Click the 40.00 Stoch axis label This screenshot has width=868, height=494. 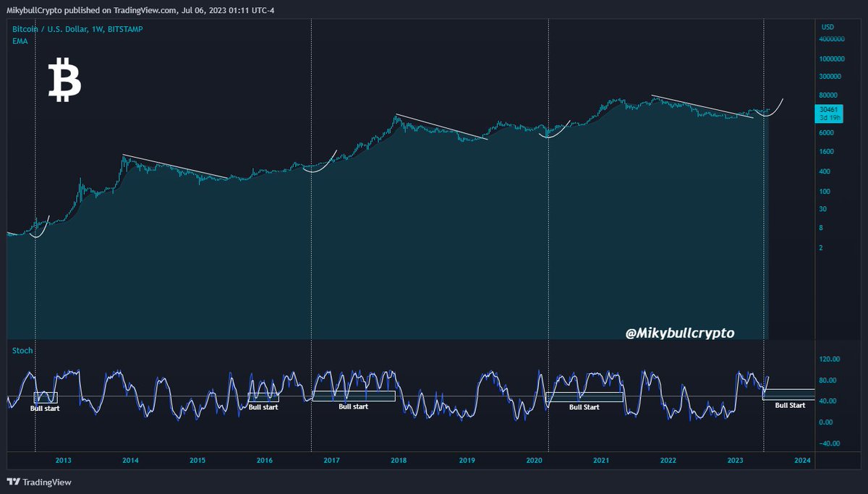[829, 401]
